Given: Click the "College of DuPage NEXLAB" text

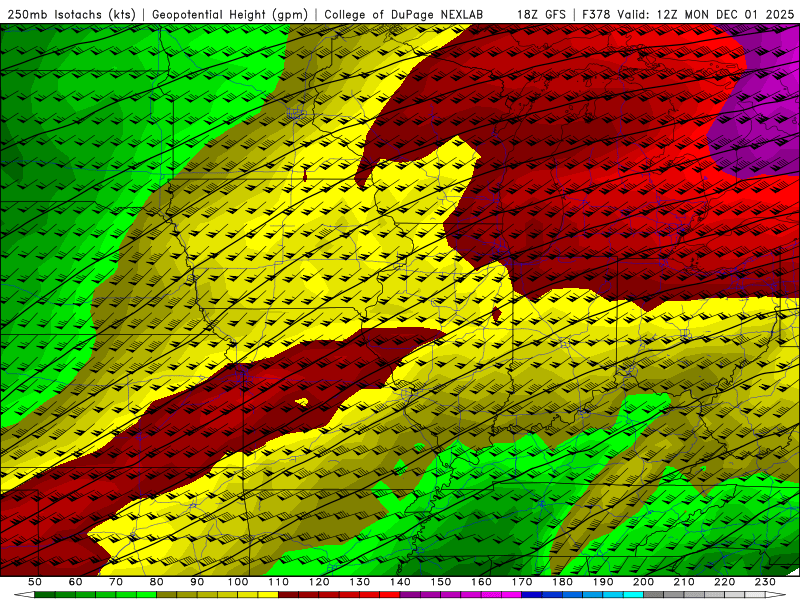Looking at the screenshot, I should coord(403,14).
